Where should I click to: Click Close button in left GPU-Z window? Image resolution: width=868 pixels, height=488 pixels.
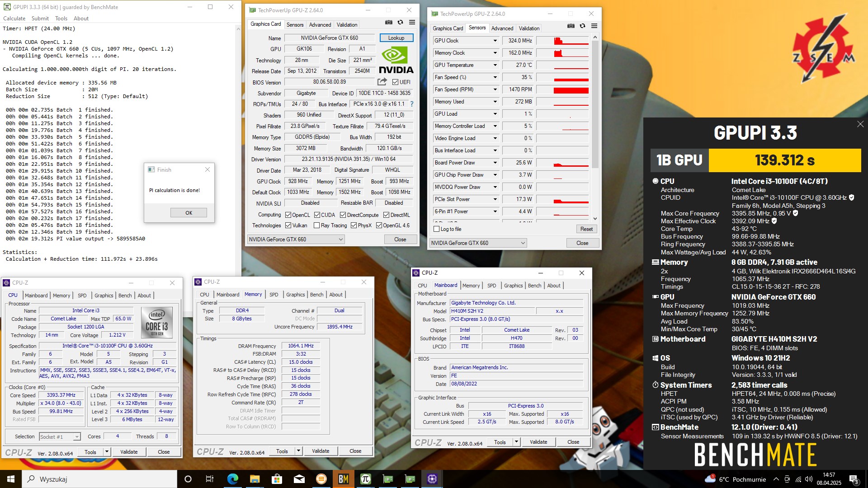pyautogui.click(x=400, y=239)
